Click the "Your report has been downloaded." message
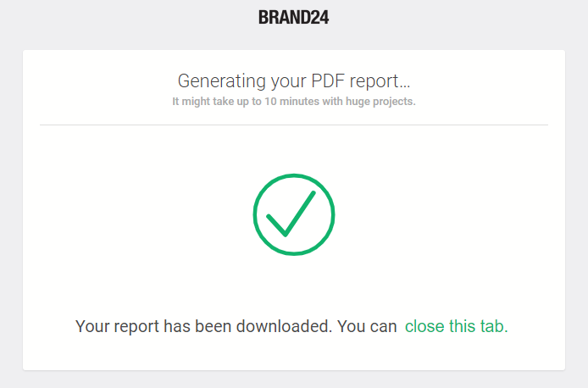The width and height of the screenshot is (588, 388). tap(203, 326)
